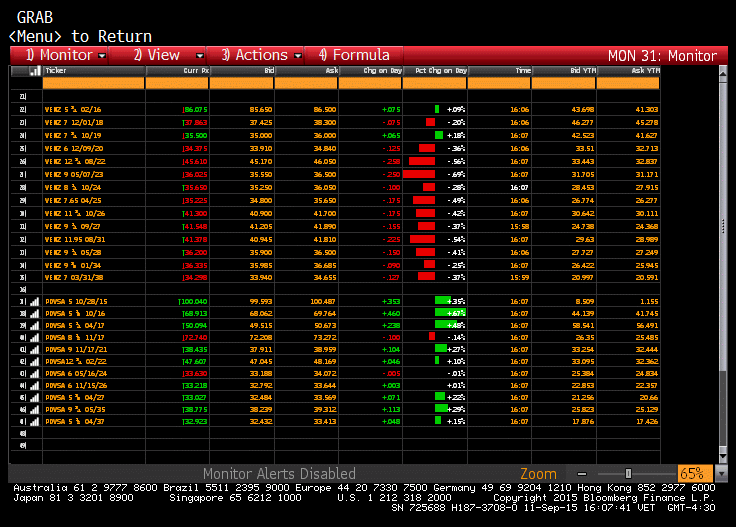Expand the Actions dropdown arrow

click(x=298, y=56)
